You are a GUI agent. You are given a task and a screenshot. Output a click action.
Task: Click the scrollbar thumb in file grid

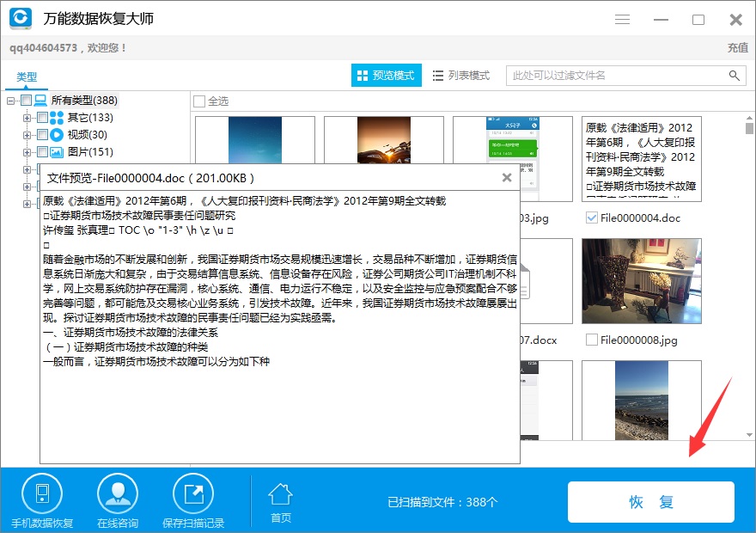[749, 128]
